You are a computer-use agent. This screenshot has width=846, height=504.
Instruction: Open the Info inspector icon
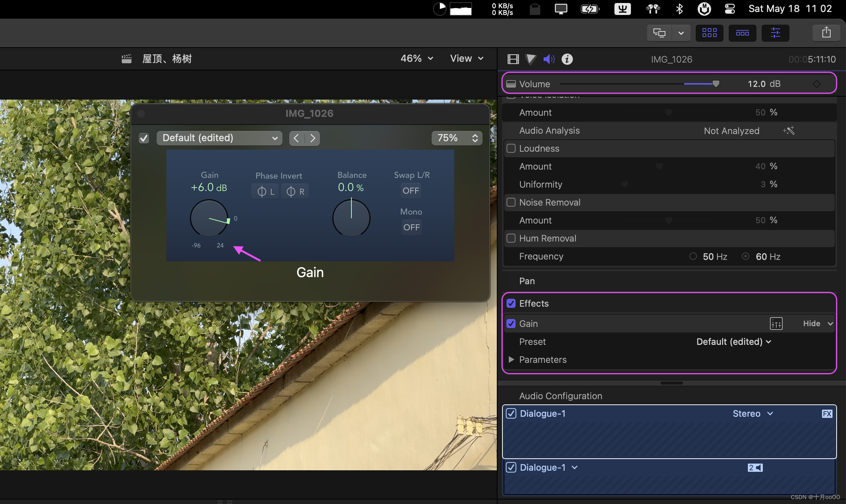click(x=567, y=59)
